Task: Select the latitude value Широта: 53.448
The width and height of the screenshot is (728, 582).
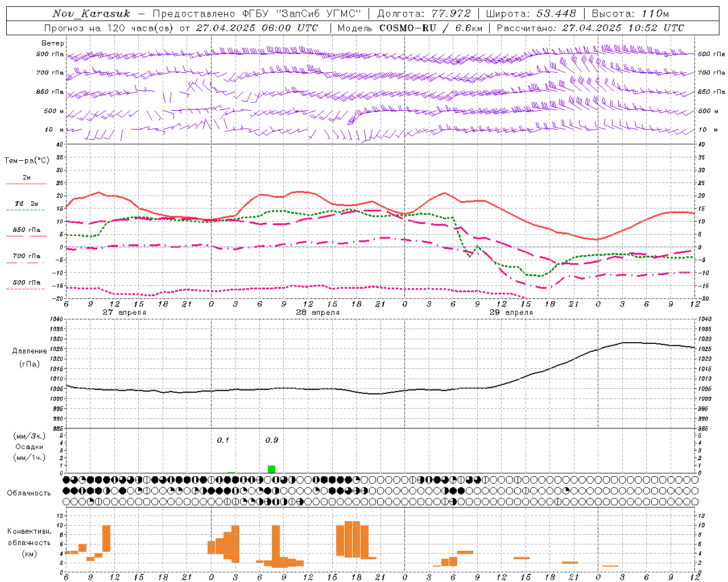Action: [531, 14]
